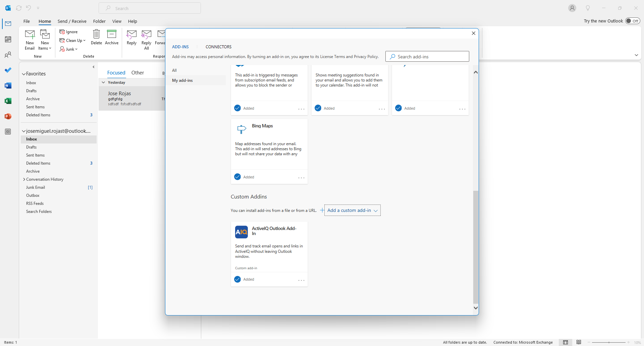Image resolution: width=644 pixels, height=346 pixels.
Task: Launch the To Do checkmark icon
Action: [8, 70]
